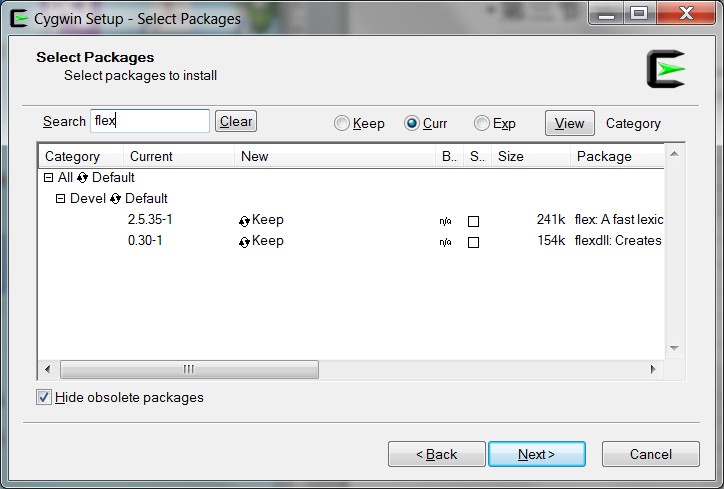724x489 pixels.
Task: Click the large Cygwin logo in the header
Action: (x=665, y=69)
